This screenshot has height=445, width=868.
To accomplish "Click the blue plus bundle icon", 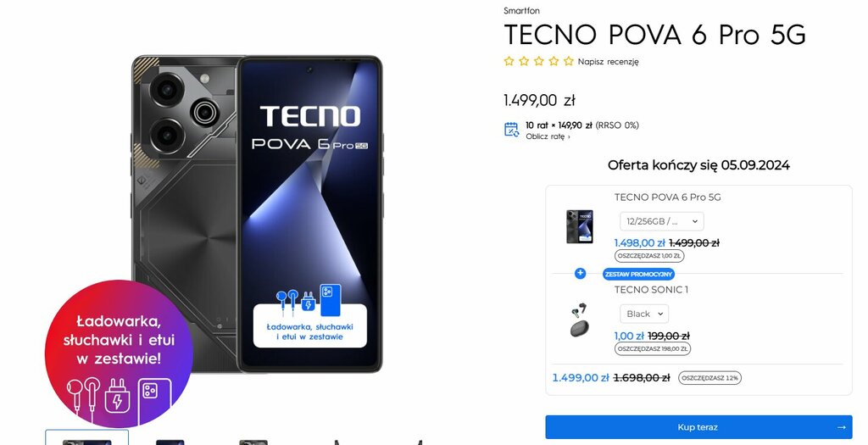I will (x=580, y=274).
